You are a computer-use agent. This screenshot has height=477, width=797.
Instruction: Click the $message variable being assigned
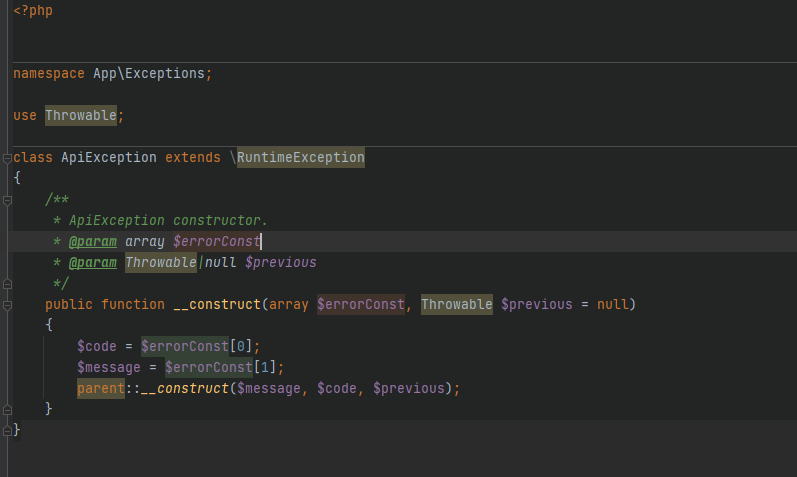point(108,368)
